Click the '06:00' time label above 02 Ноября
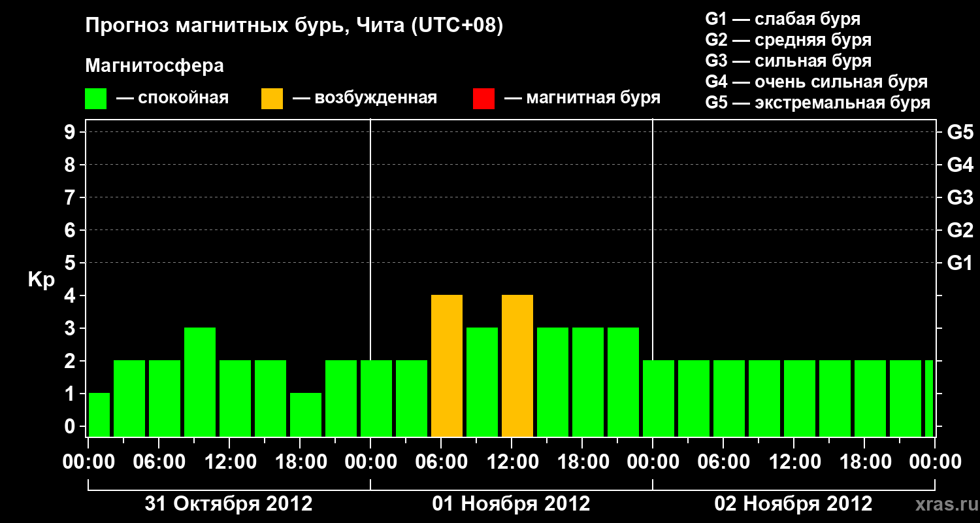Image resolution: width=980 pixels, height=523 pixels. (x=723, y=462)
